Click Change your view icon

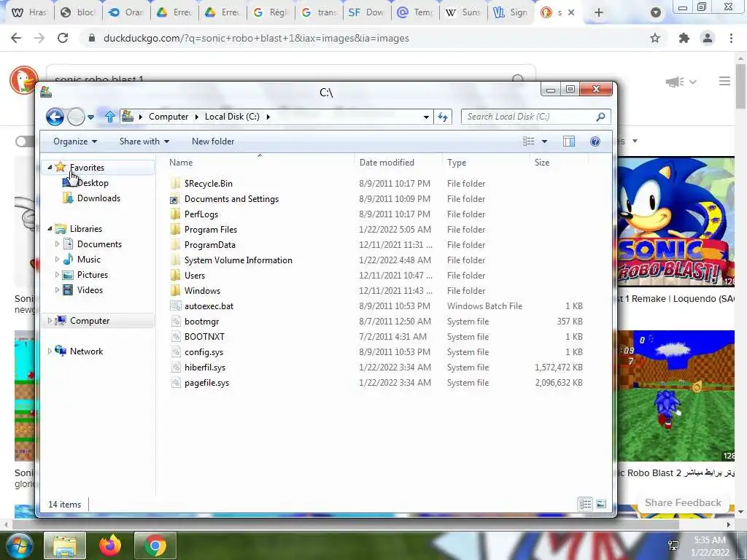[529, 141]
